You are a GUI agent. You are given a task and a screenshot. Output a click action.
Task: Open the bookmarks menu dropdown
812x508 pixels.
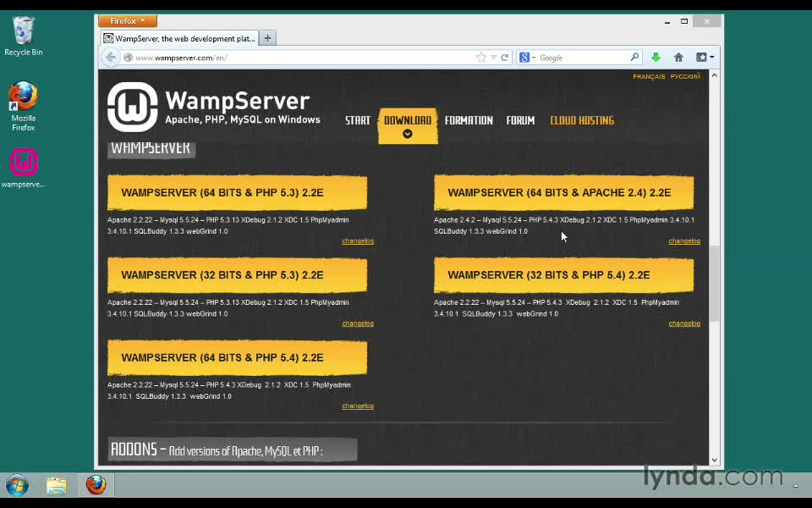(x=705, y=58)
